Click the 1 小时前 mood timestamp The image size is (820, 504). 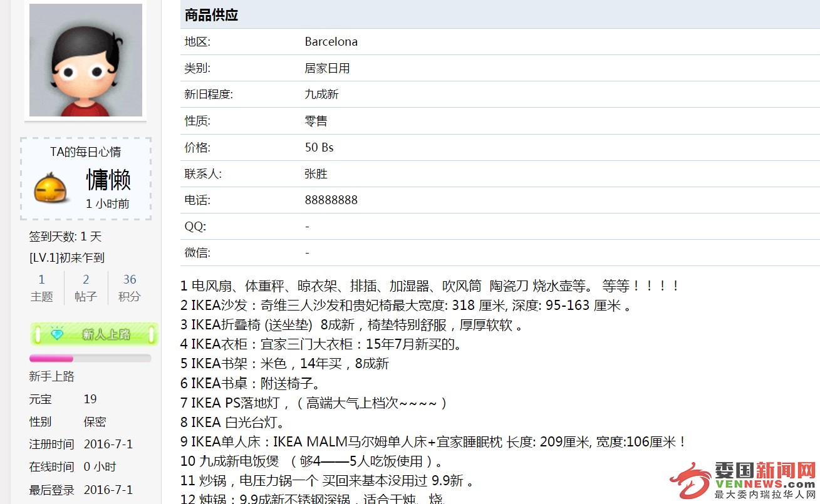[108, 203]
